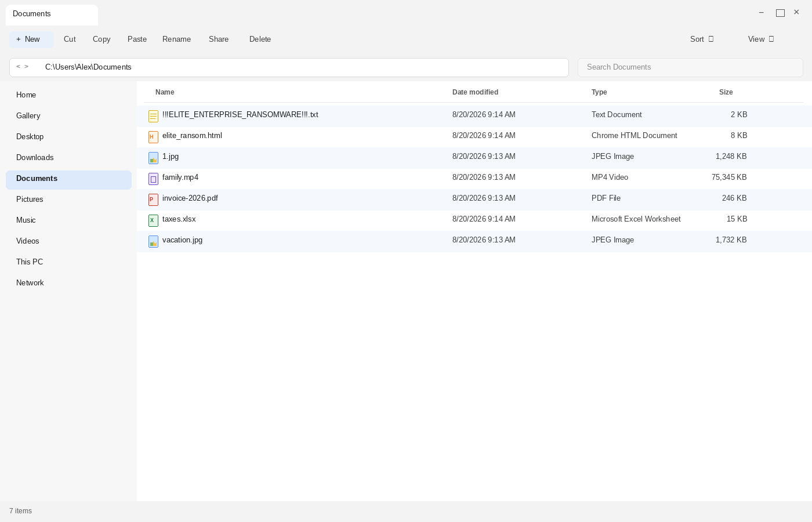812x522 pixels.
Task: Select file vacation.jpg
Action: click(182, 240)
